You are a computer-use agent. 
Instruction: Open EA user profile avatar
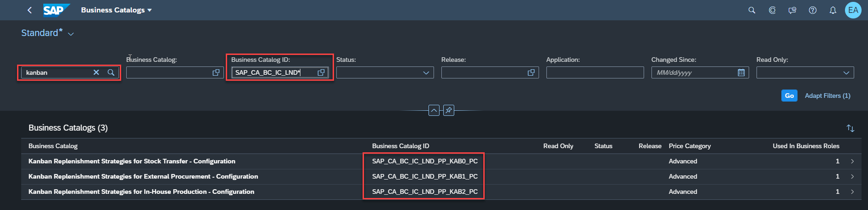pos(853,10)
